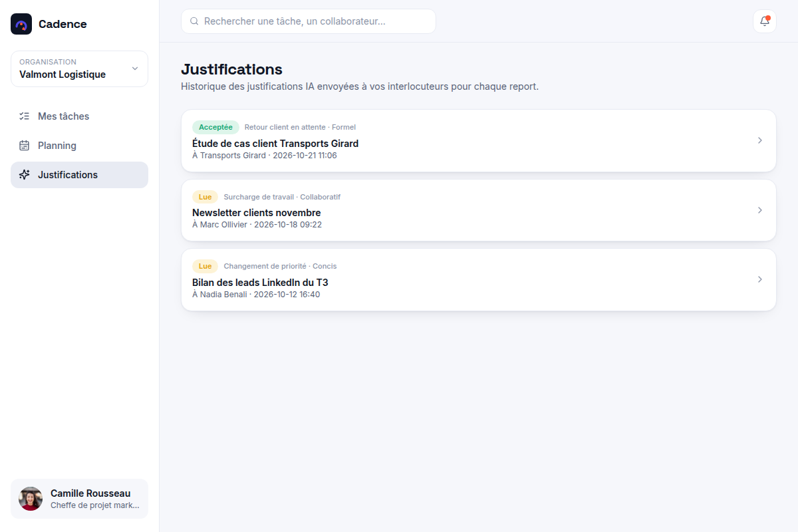Open the Planning section
The height and width of the screenshot is (532, 798).
(x=79, y=146)
